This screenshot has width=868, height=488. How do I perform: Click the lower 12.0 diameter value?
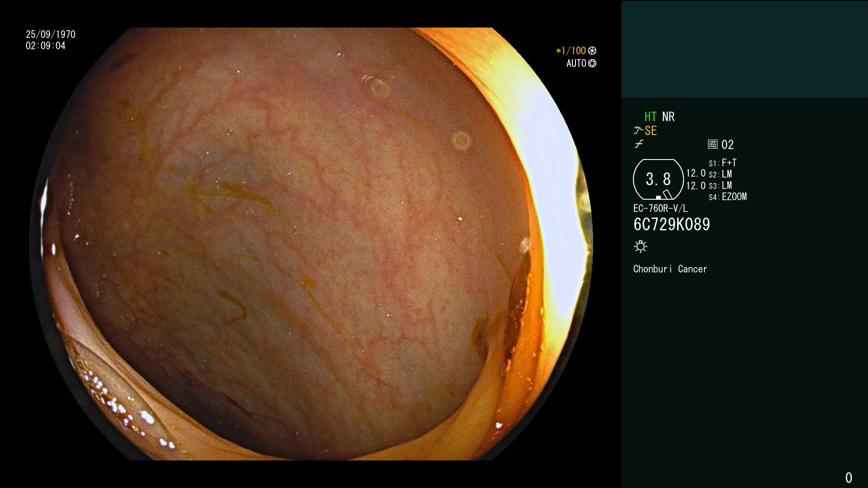696,185
